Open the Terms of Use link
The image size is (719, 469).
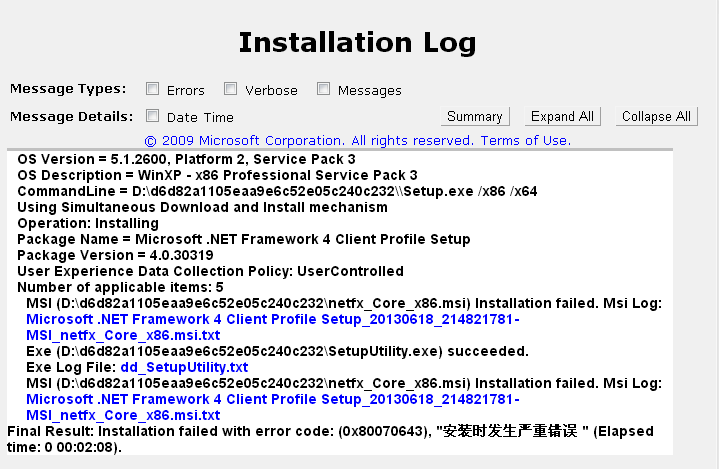click(525, 140)
